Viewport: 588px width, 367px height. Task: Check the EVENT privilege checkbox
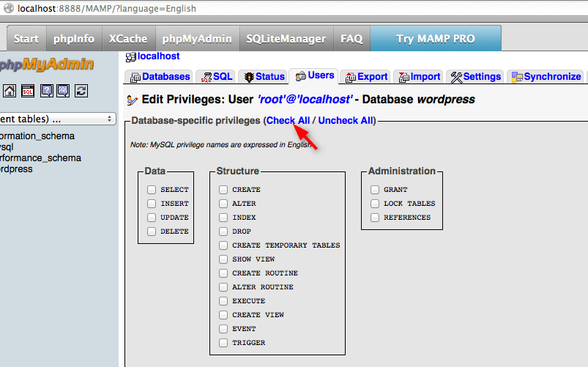pos(223,329)
